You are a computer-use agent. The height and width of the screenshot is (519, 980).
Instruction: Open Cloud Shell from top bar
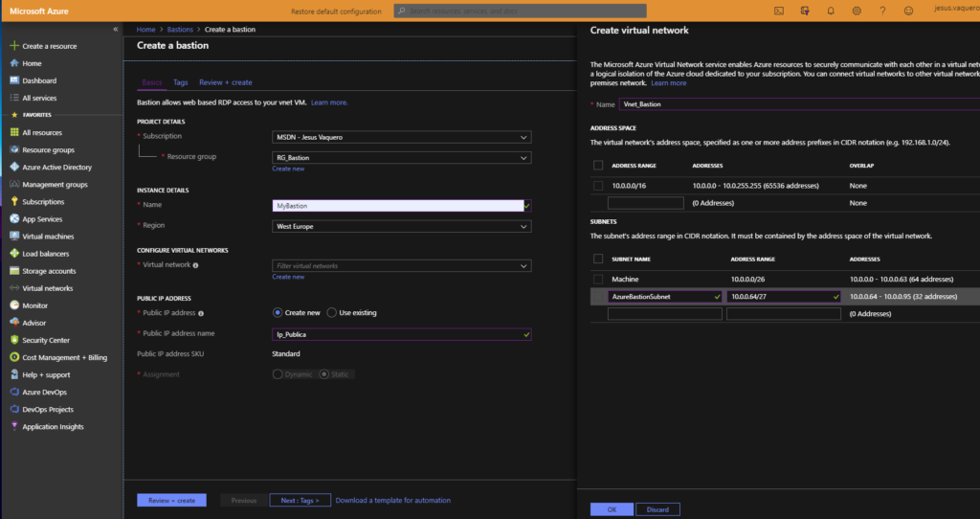point(779,11)
